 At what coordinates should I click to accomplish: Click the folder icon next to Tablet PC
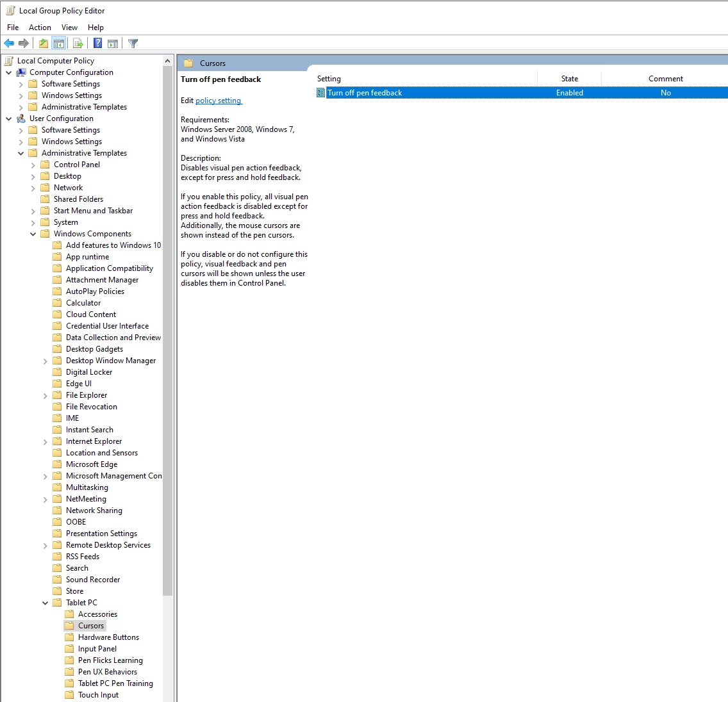click(x=57, y=602)
